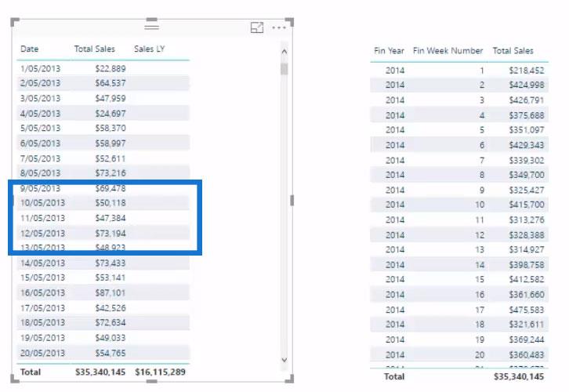Sort by Total Sales header in date table
The width and height of the screenshot is (569, 392).
tap(95, 49)
